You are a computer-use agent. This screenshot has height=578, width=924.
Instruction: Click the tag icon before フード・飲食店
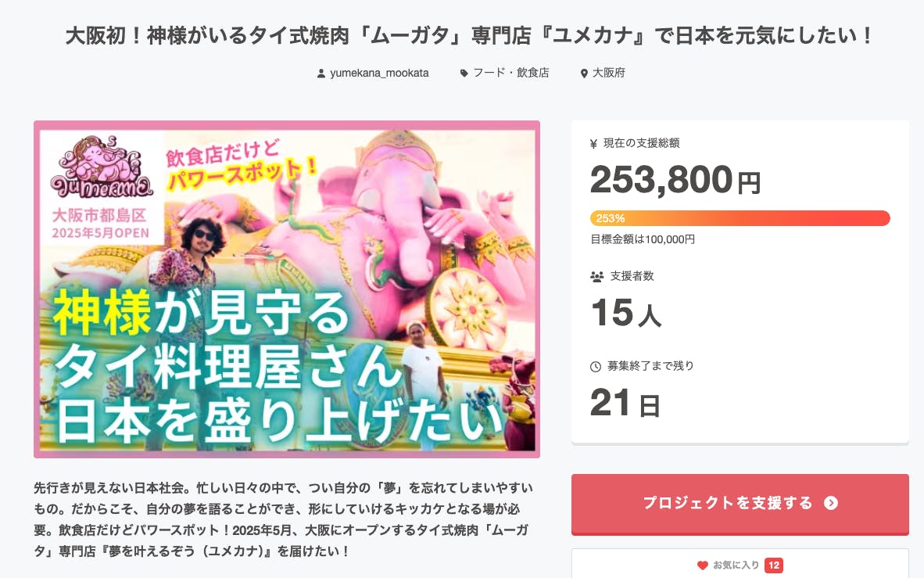click(x=464, y=74)
